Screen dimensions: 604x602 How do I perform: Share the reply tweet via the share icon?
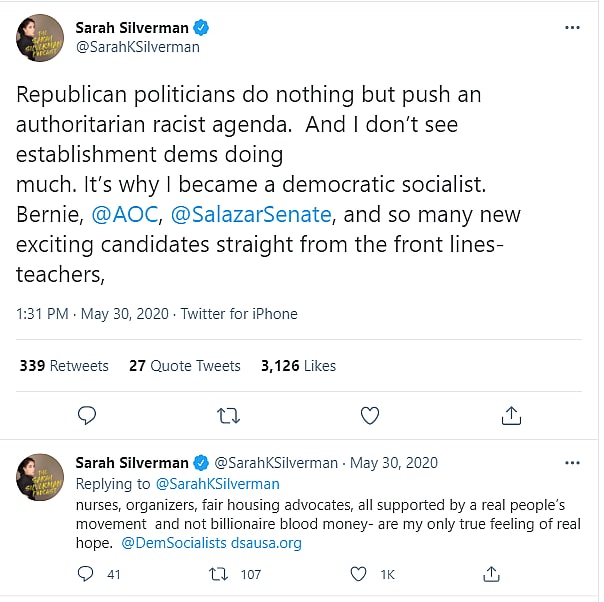(x=491, y=574)
